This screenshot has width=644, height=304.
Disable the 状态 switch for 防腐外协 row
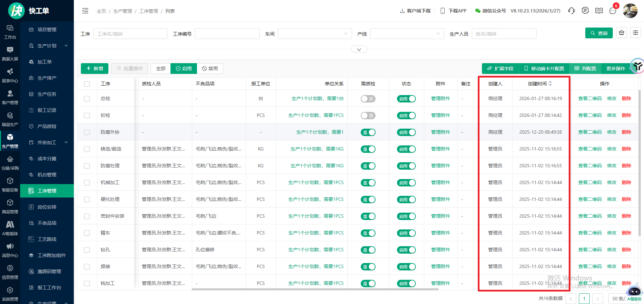coord(406,132)
